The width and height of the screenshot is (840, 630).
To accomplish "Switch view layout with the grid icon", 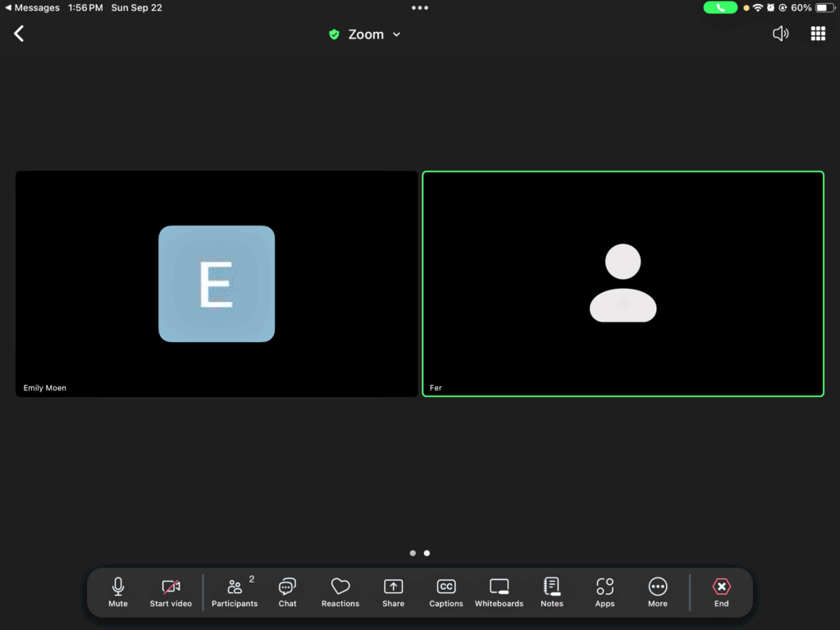I will tap(818, 34).
